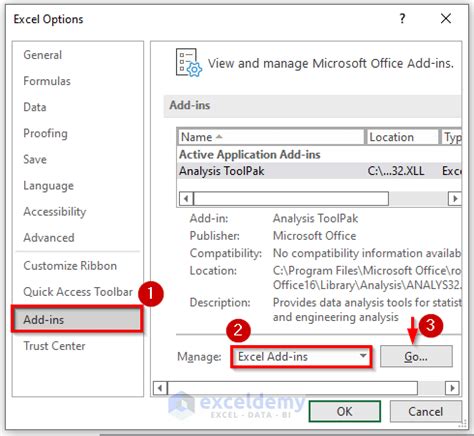Click bottom scrollbar left arrow
The height and width of the screenshot is (436, 474).
160,388
